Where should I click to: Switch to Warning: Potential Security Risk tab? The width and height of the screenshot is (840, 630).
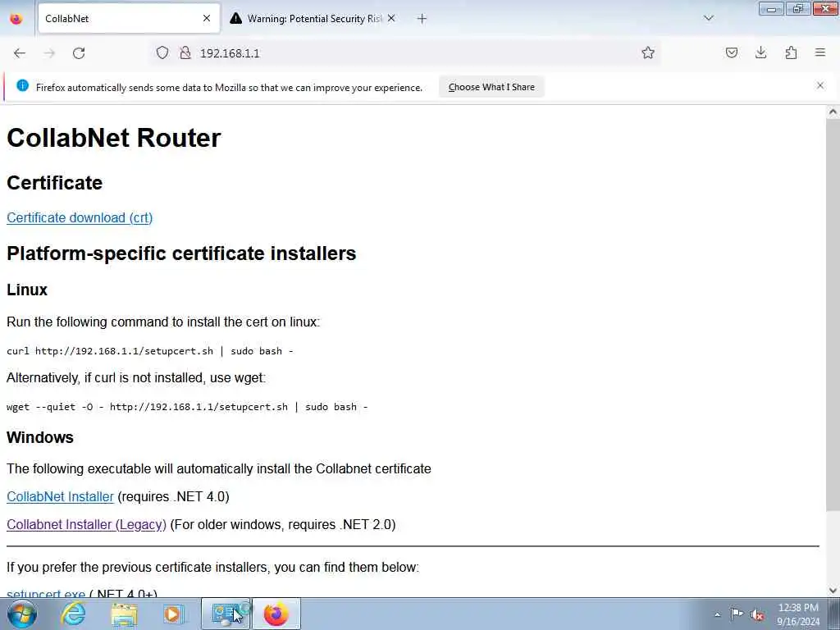point(313,19)
